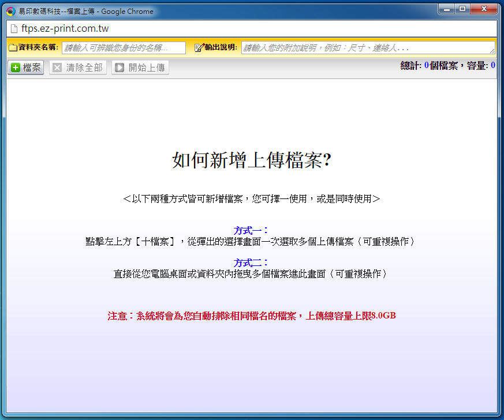Focus the 資料夾名稱 text input field

coord(124,48)
